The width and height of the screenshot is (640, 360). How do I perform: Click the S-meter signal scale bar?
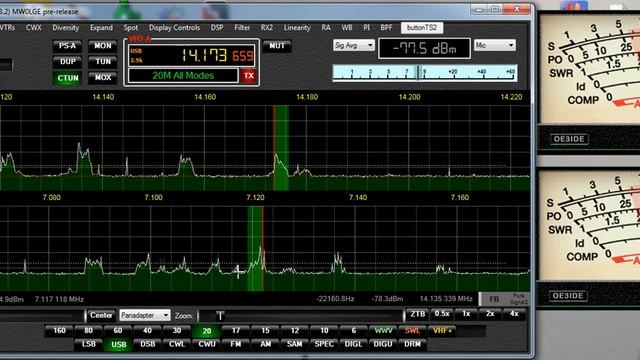click(425, 73)
